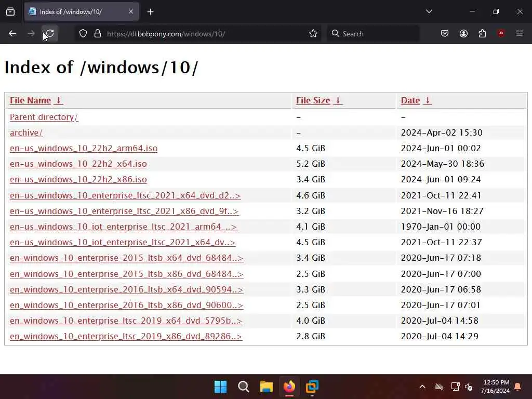Download en-us_windows_10_22h2_x86.iso
Screen dimensions: 532x399
point(78,179)
